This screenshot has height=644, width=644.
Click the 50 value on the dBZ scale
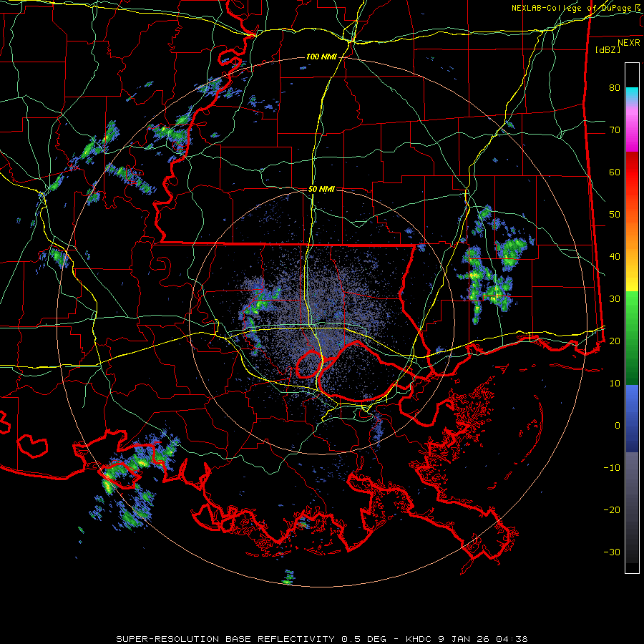(x=615, y=215)
